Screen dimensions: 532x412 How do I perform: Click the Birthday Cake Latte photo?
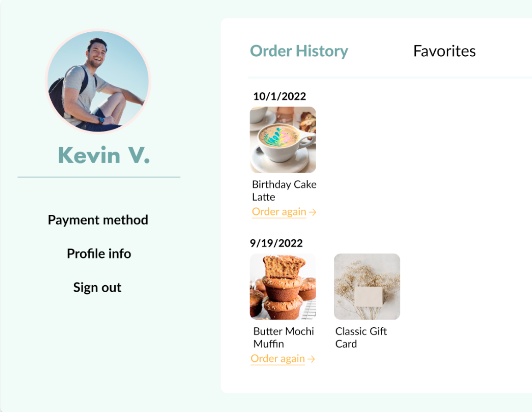(x=283, y=140)
